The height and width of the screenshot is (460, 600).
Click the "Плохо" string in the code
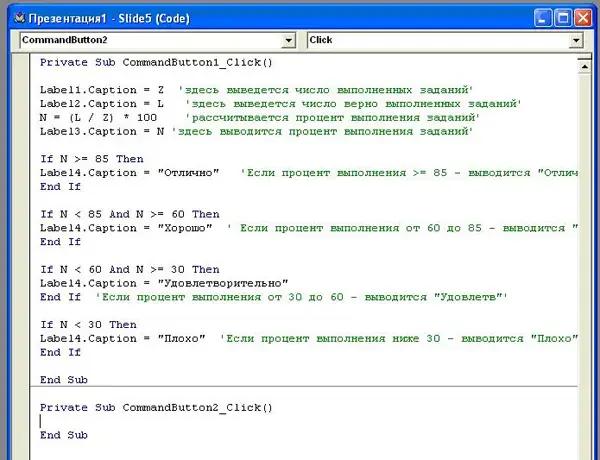(x=187, y=338)
